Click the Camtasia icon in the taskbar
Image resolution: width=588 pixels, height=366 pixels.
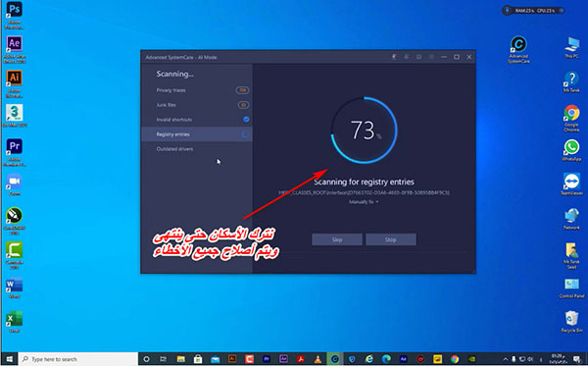249,359
